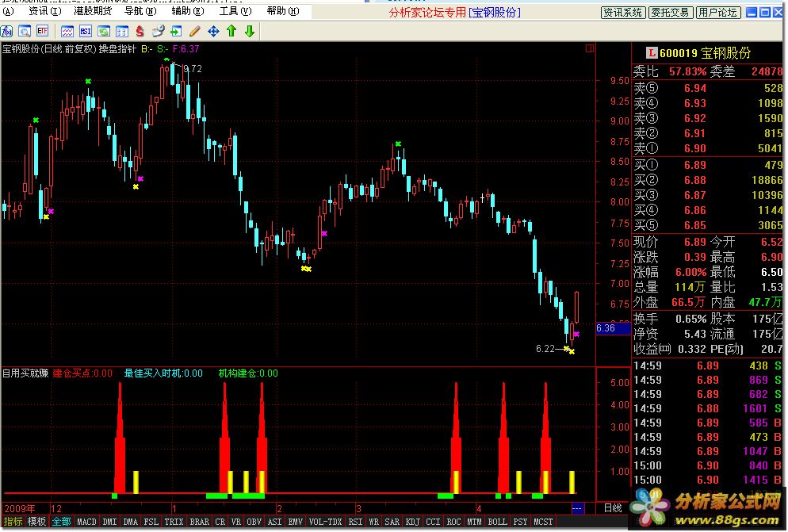Switch to the MTM indicator tab
This screenshot has width=788, height=532.
click(x=474, y=522)
